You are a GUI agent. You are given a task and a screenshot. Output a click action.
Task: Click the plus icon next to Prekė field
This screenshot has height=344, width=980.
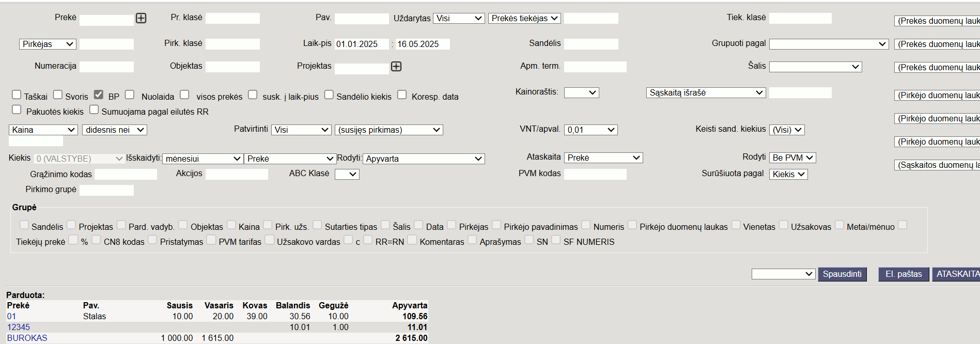(141, 19)
